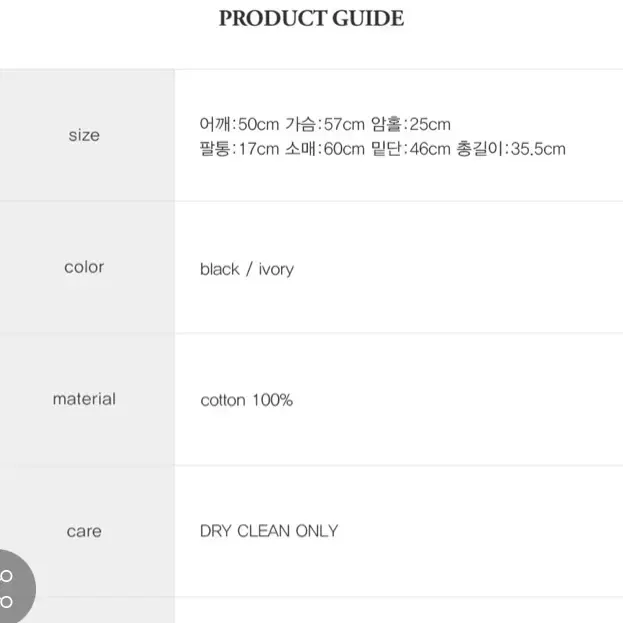This screenshot has height=623, width=623.
Task: Select the size row label
Action: tap(84, 135)
